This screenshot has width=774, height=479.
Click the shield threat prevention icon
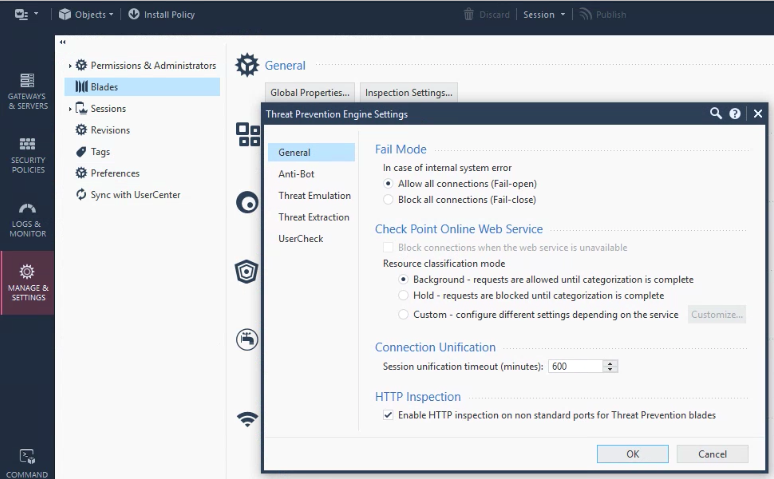click(246, 271)
